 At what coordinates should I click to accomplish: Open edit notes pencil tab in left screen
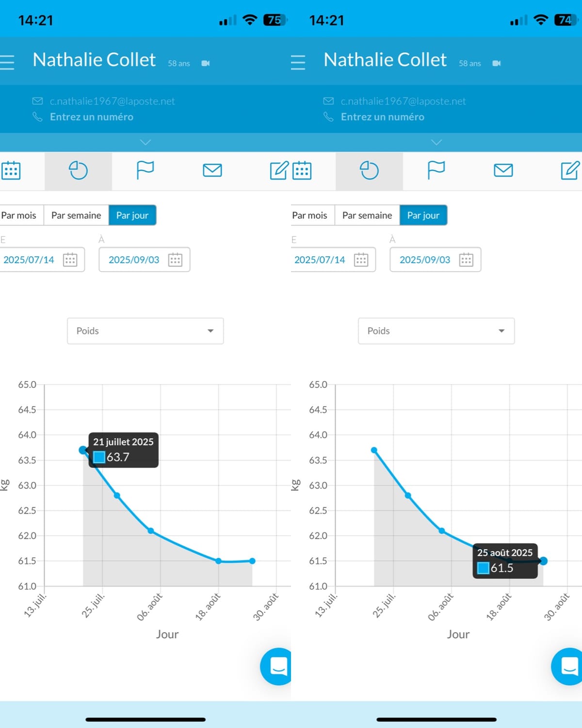point(279,170)
